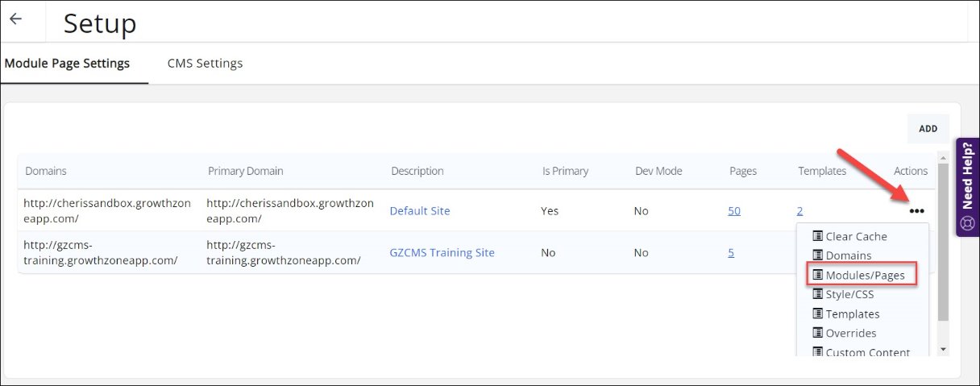
Task: Click the down arrow on the table scrollbar
Action: tap(943, 350)
